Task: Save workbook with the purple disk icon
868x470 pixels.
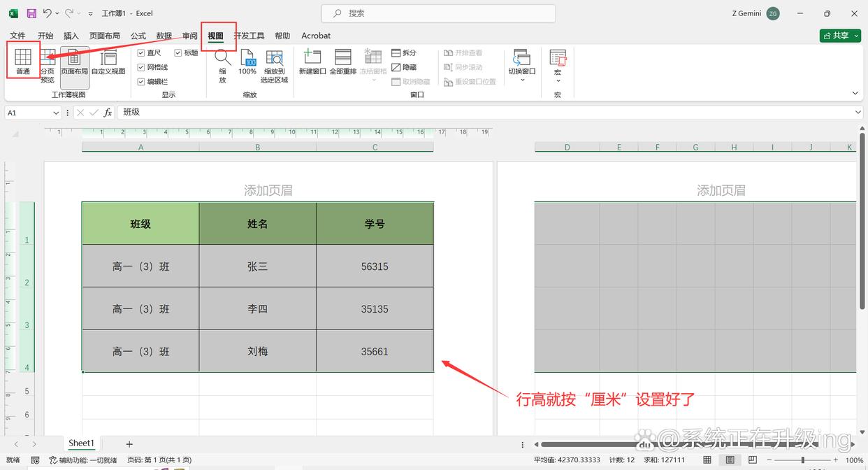Action: (31, 13)
